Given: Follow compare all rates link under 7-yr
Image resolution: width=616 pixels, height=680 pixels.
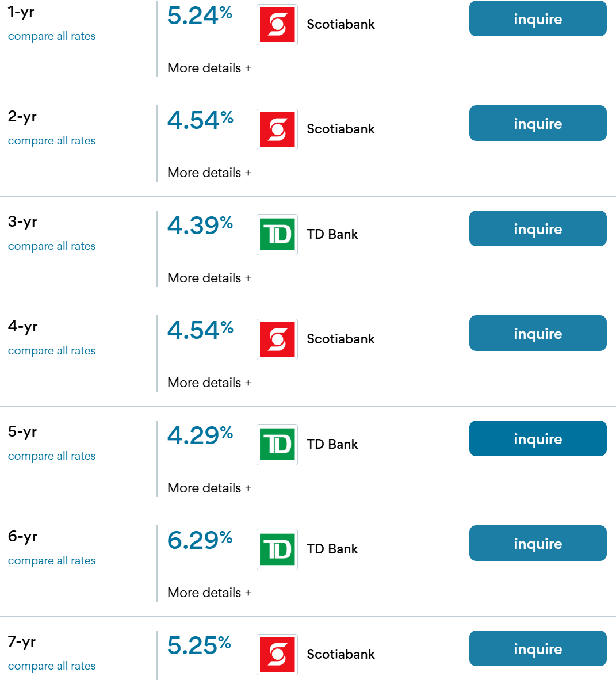Looking at the screenshot, I should tap(52, 666).
